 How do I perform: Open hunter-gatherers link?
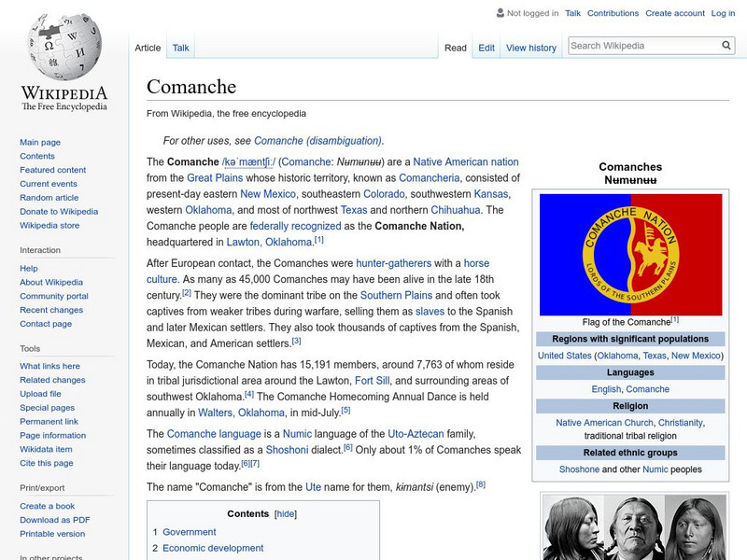click(x=393, y=263)
